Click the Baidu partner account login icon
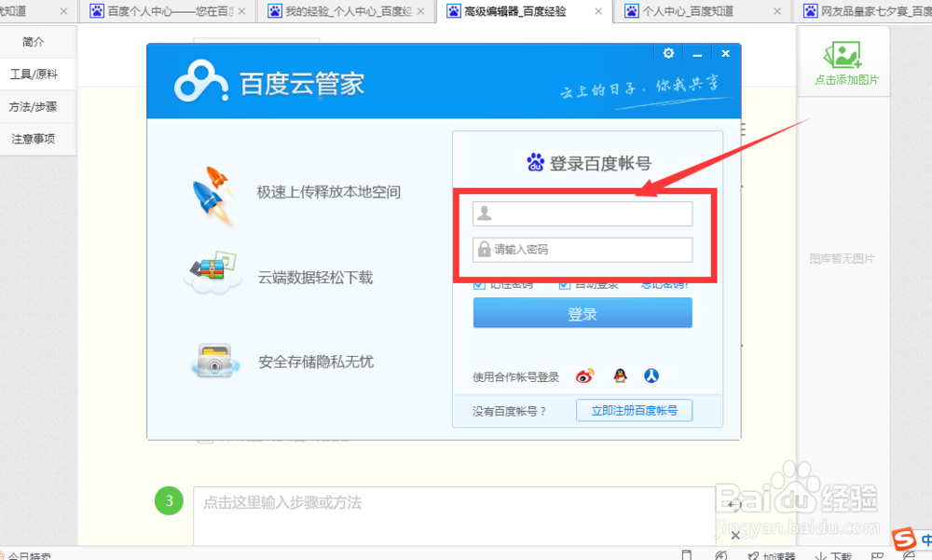932x560 pixels. tap(651, 376)
